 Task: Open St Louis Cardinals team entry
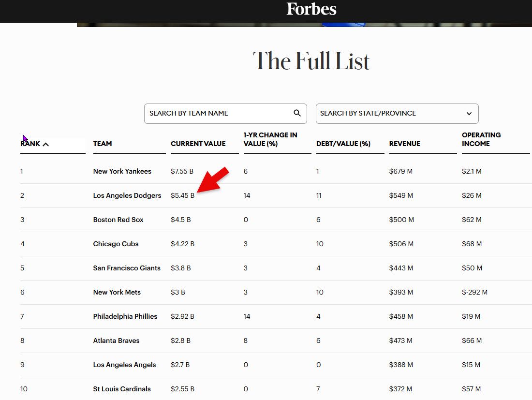[122, 389]
